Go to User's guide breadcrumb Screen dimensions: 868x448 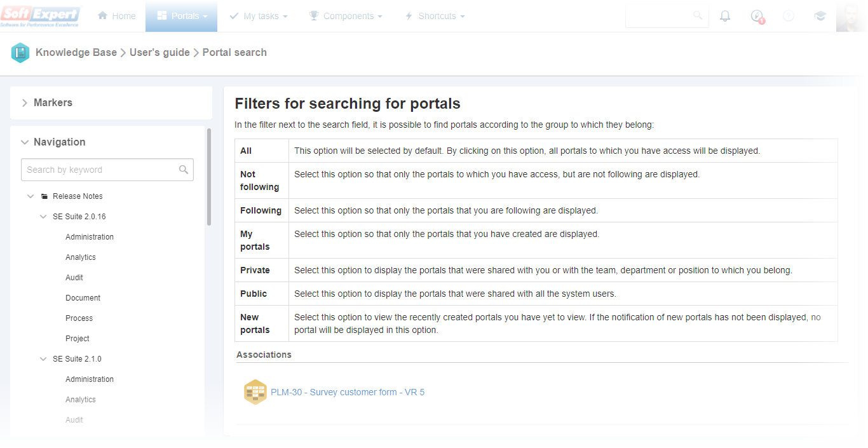click(x=159, y=53)
